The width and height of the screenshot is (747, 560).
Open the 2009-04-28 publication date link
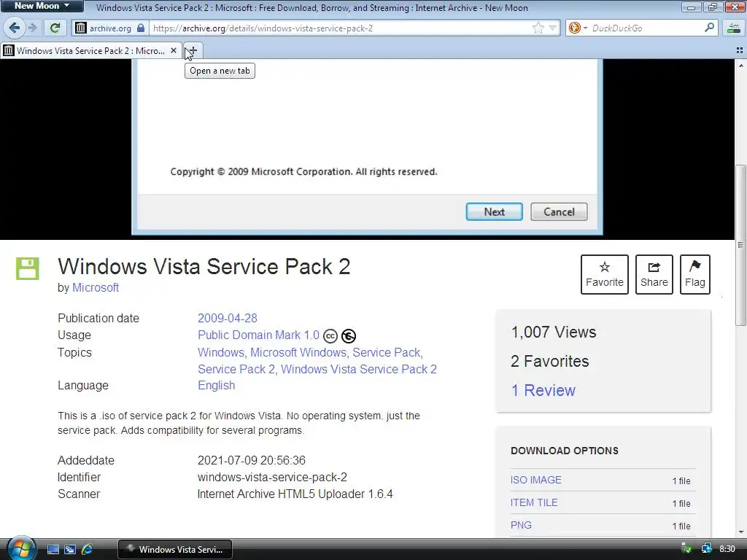coord(228,318)
